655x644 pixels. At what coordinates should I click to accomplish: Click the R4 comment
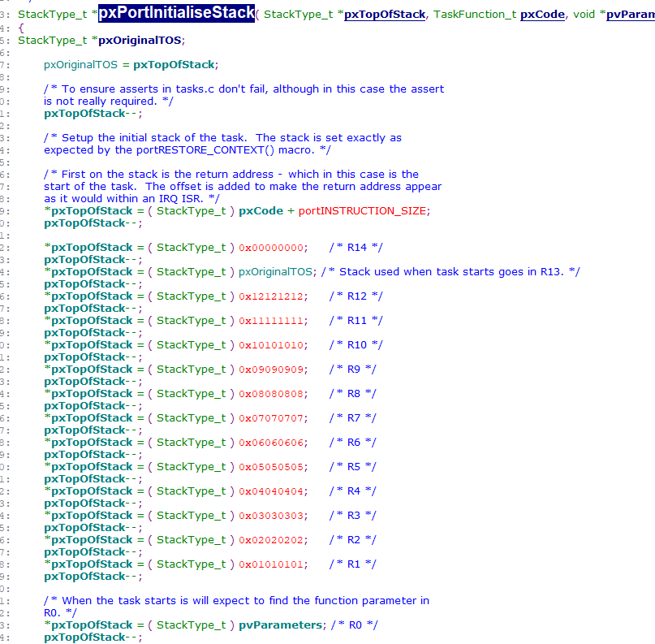[x=352, y=491]
